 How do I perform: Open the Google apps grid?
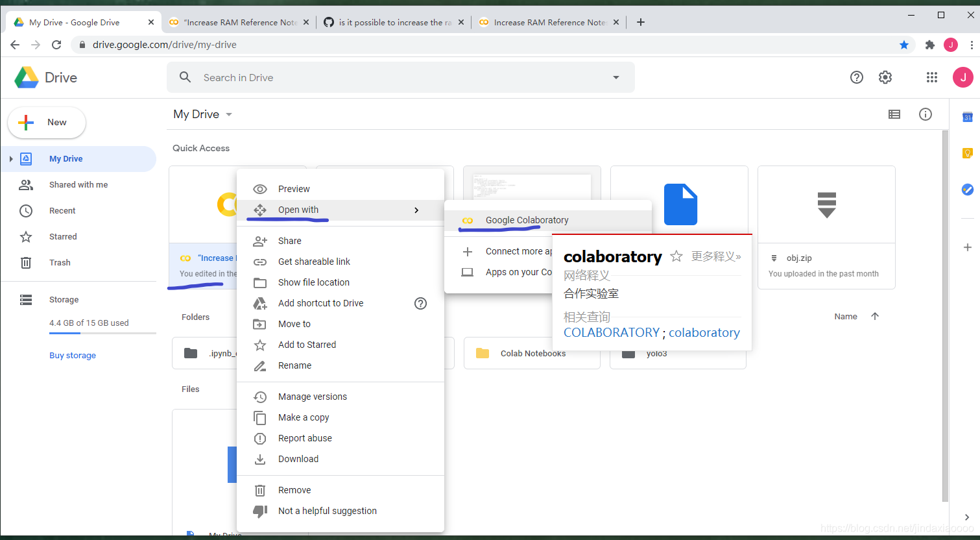pyautogui.click(x=932, y=77)
